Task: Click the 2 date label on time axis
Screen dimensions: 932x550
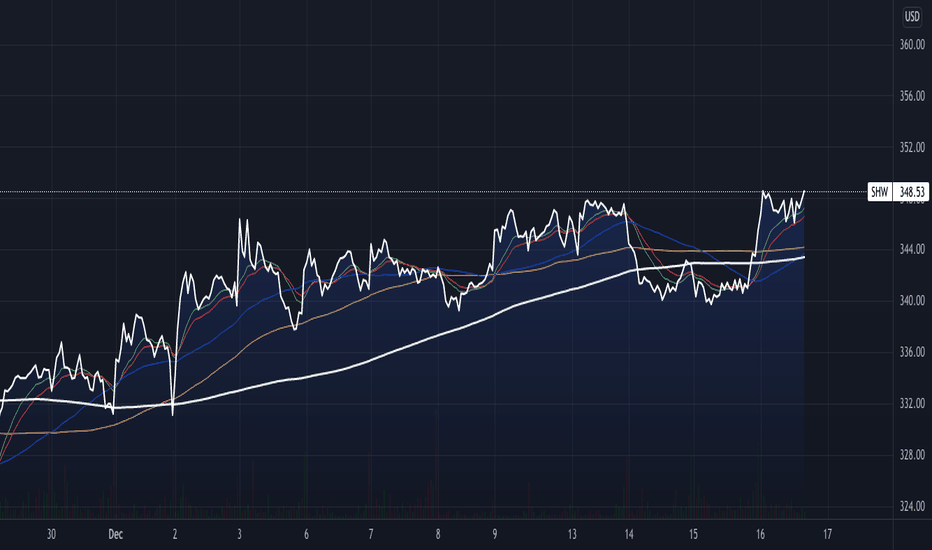Action: [x=175, y=535]
